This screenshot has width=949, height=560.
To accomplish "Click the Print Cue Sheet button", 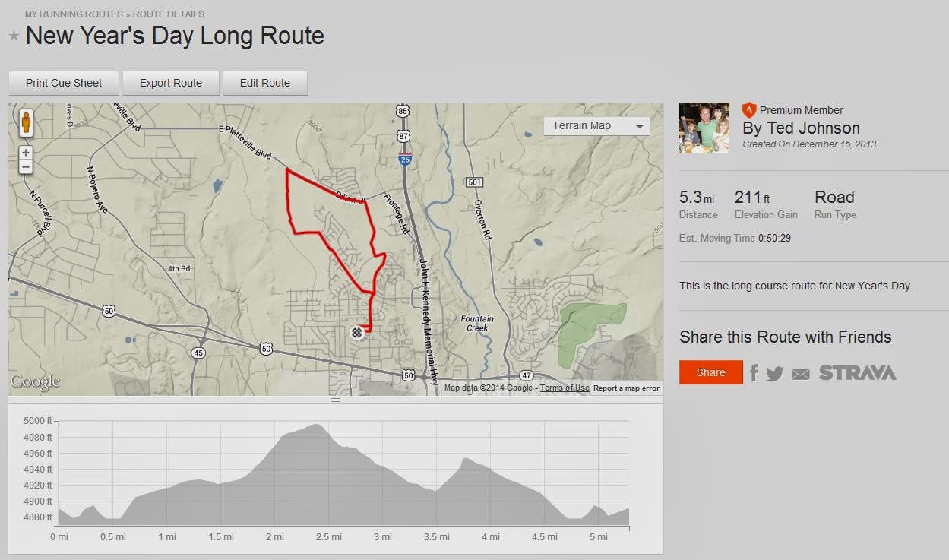I will [x=64, y=83].
